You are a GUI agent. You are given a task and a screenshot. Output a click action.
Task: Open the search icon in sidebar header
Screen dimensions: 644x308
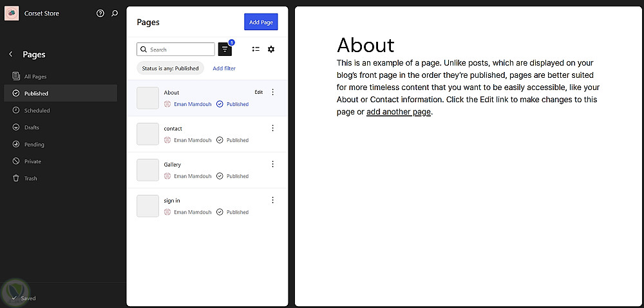(x=115, y=14)
